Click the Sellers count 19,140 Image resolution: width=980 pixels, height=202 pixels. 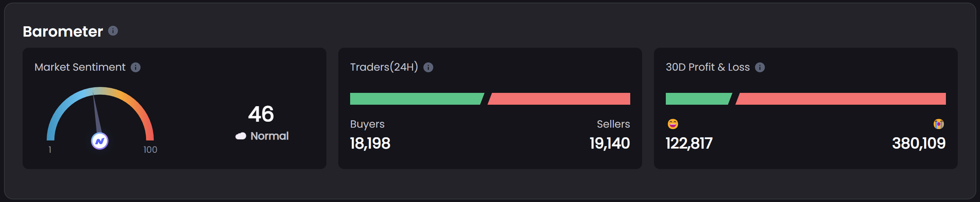click(x=609, y=144)
